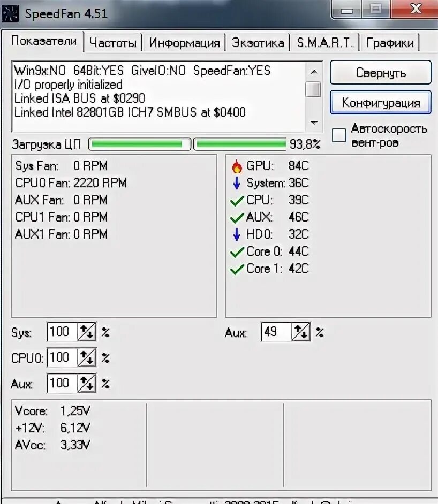Close the SpeedFan window
Viewport: 438px width, 504px height.
pyautogui.click(x=415, y=9)
